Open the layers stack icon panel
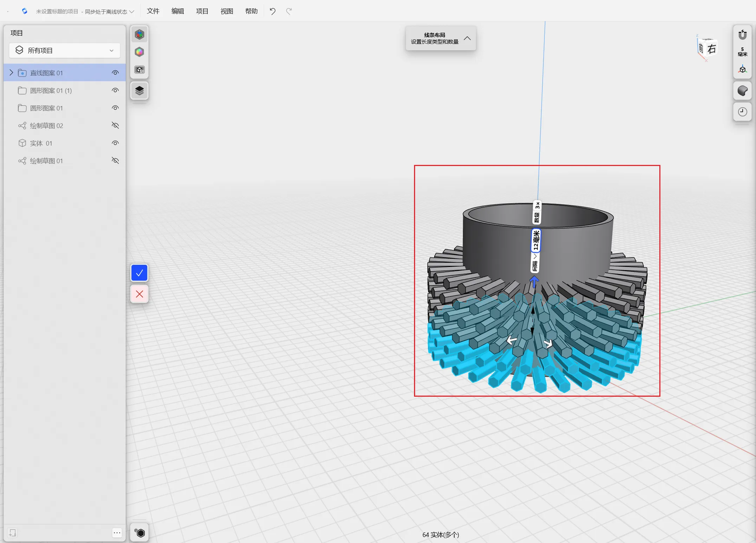 (140, 91)
